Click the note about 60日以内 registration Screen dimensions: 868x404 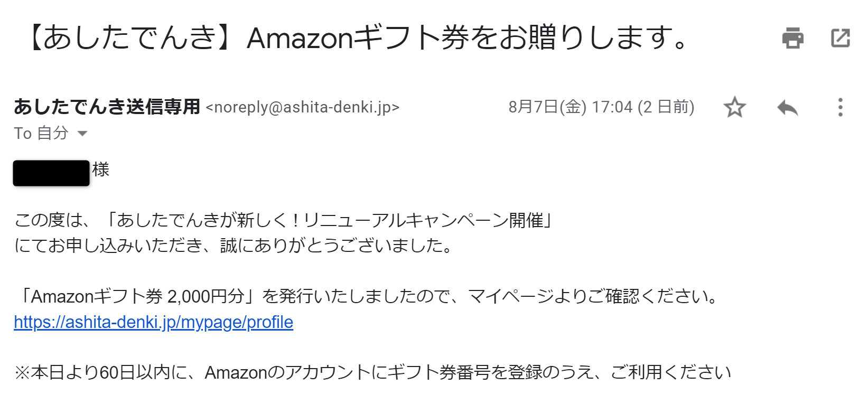[372, 373]
